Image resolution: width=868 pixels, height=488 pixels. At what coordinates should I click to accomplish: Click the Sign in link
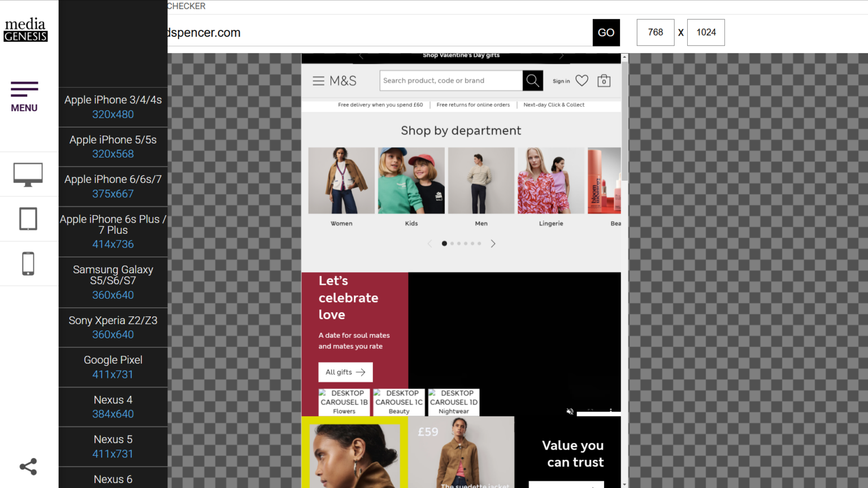[x=561, y=81]
